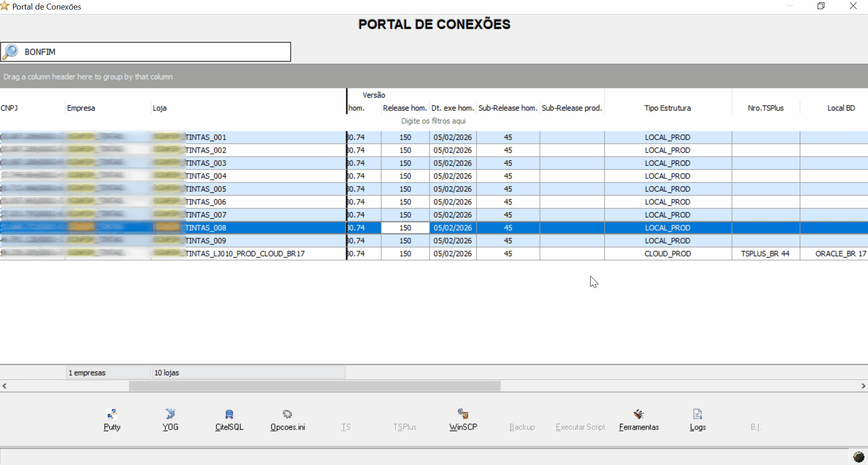This screenshot has height=465, width=868.
Task: Select the TINTAS_005 store row
Action: pos(434,189)
